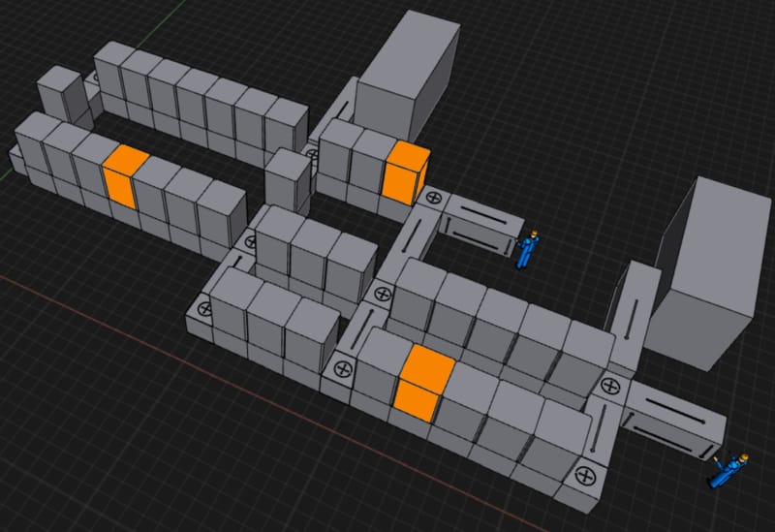The width and height of the screenshot is (775, 532).
Task: Select the worker standing by the upper conveyor
Action: click(527, 249)
